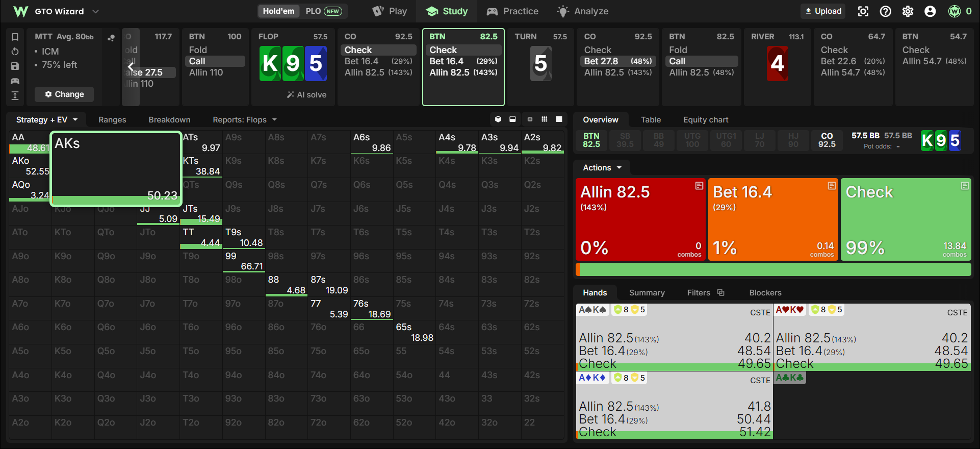Click the three-dots icon beside MTT Avg. 80bb
This screenshot has height=449, width=980.
tap(111, 37)
